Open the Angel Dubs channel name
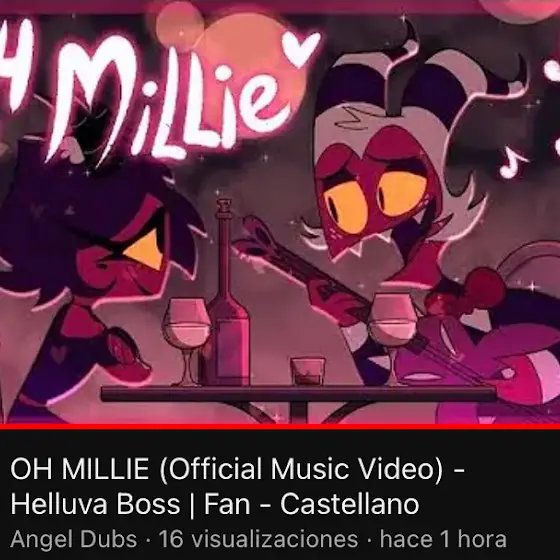The width and height of the screenshot is (560, 560). point(74,539)
